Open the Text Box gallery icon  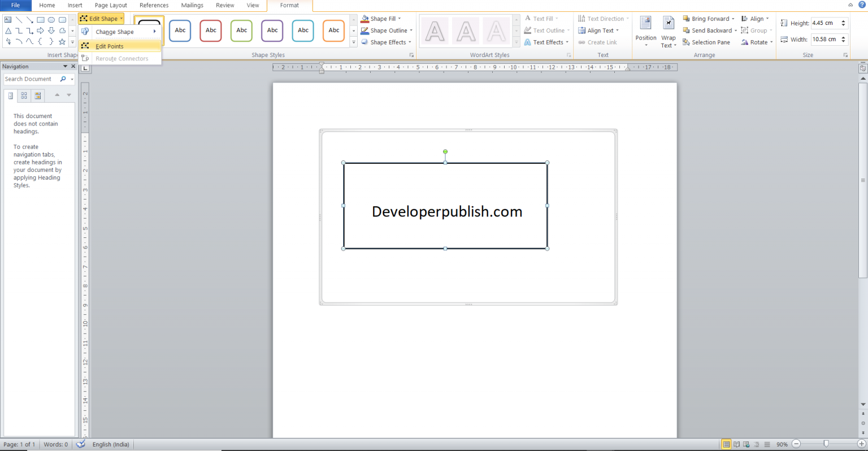tap(8, 20)
